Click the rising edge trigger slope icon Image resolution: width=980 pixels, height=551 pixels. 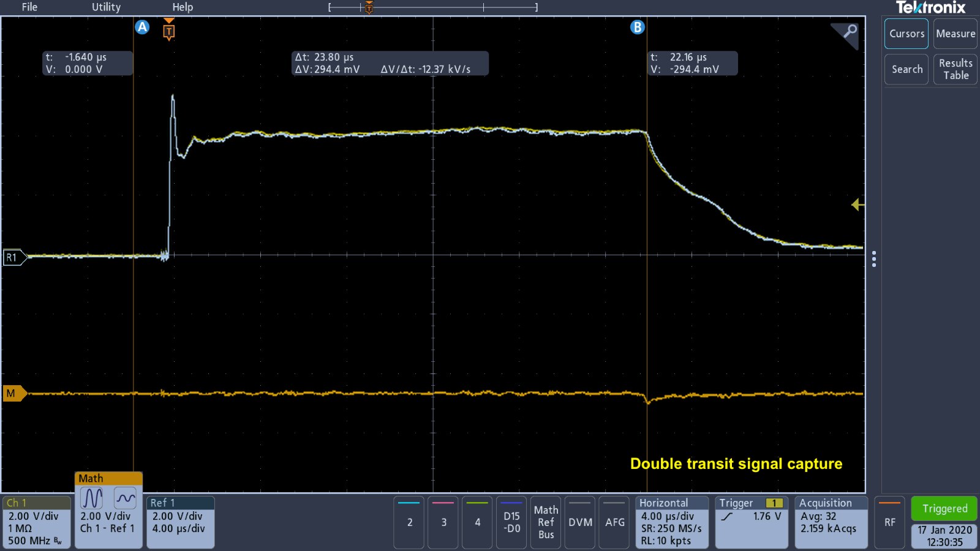pos(727,517)
